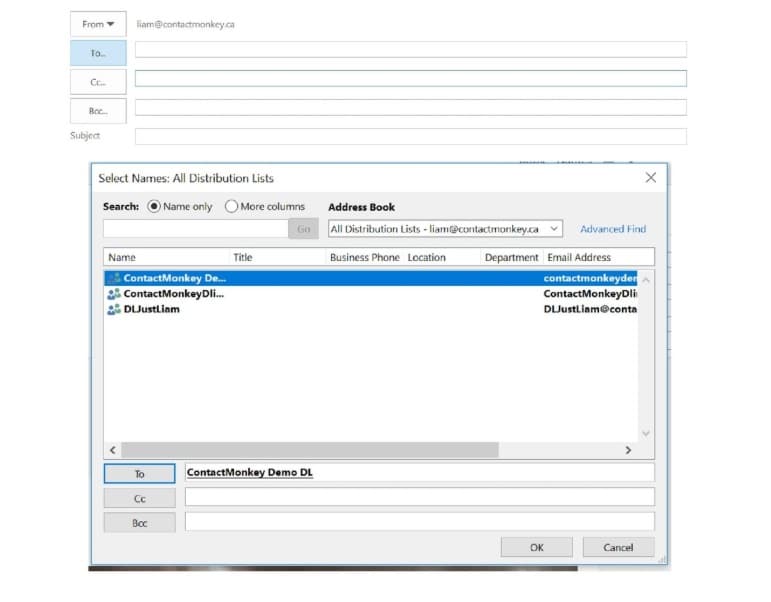Click the dialog Cc button

coord(140,499)
